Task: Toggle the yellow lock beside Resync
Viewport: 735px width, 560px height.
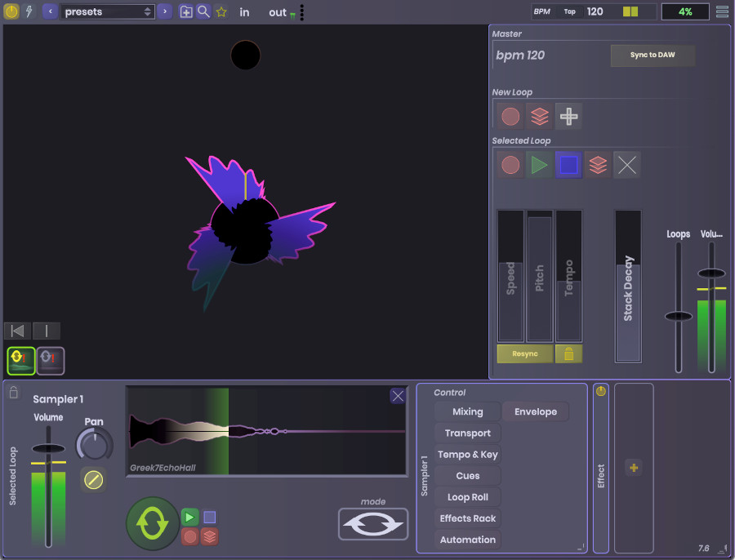Action: (568, 353)
